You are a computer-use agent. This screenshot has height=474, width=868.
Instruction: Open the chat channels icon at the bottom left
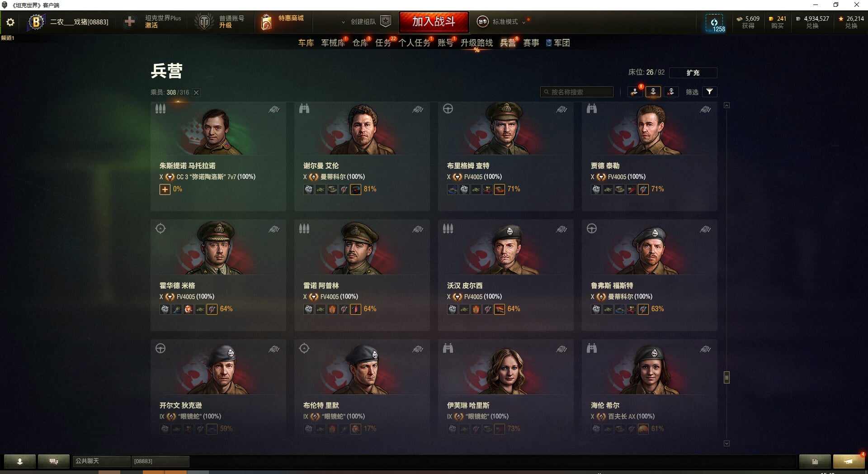(x=53, y=461)
